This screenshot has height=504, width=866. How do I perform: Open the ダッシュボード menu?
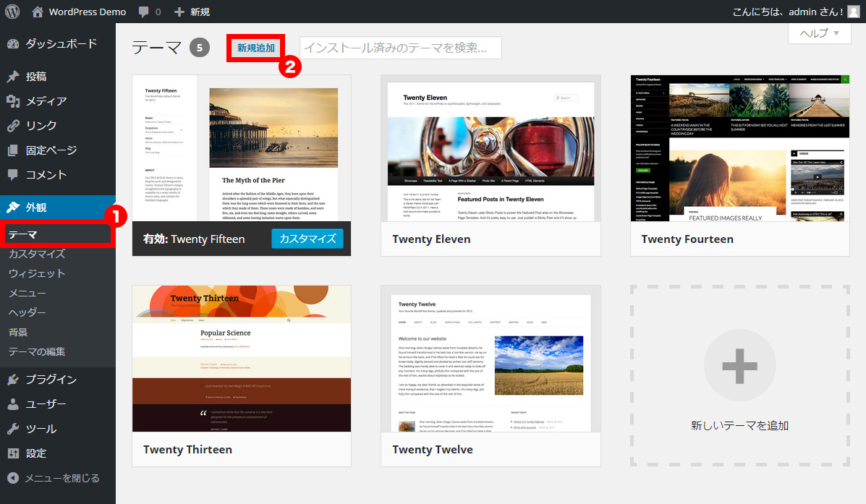pyautogui.click(x=57, y=43)
